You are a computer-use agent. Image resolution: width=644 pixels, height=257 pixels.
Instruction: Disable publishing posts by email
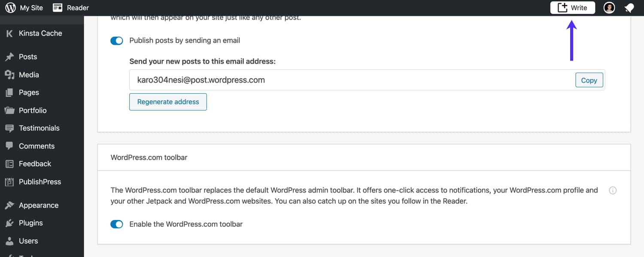coord(116,40)
